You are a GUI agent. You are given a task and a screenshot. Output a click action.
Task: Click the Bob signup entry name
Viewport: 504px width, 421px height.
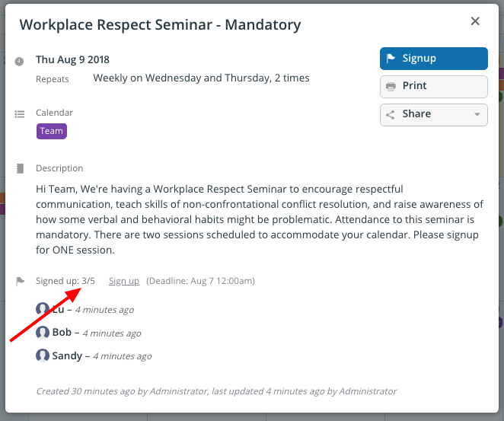(x=62, y=332)
